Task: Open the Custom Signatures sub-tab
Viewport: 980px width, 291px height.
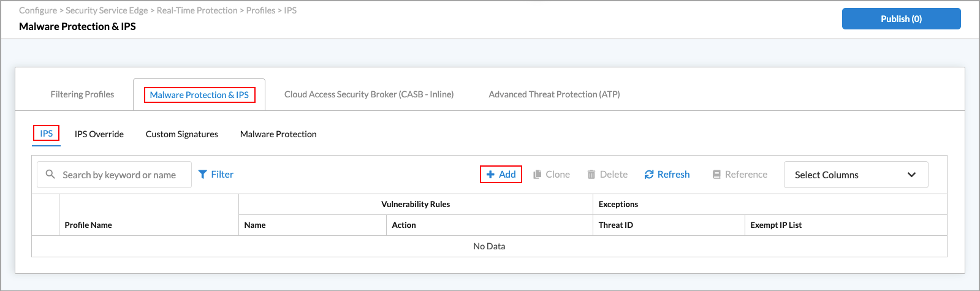Action: 181,134
